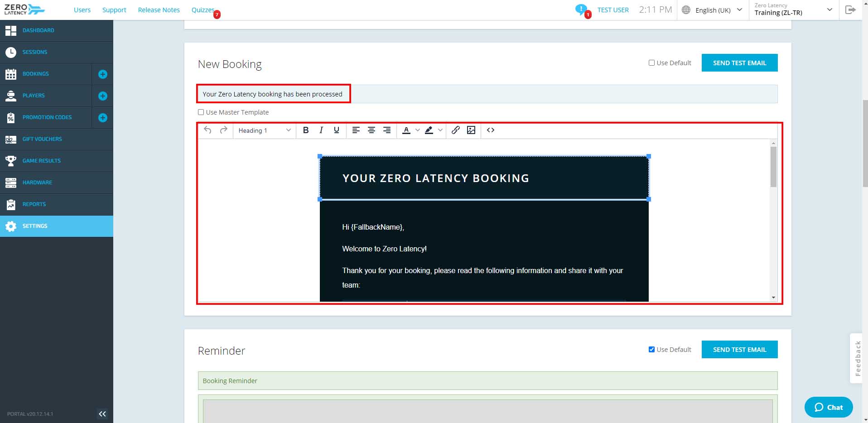The image size is (868, 423).
Task: Send test email for New Booking
Action: click(739, 63)
